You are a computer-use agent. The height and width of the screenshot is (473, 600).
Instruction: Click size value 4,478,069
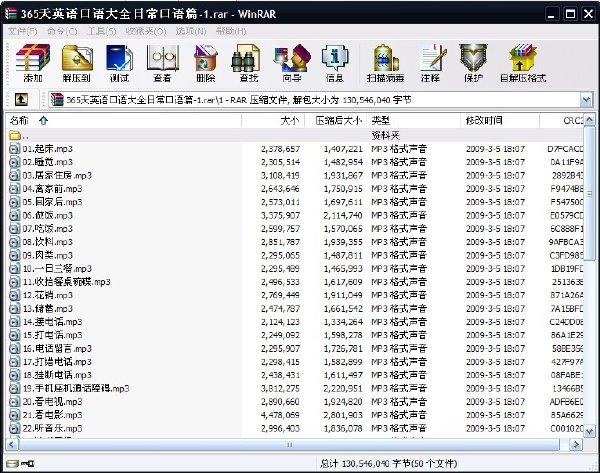click(280, 415)
